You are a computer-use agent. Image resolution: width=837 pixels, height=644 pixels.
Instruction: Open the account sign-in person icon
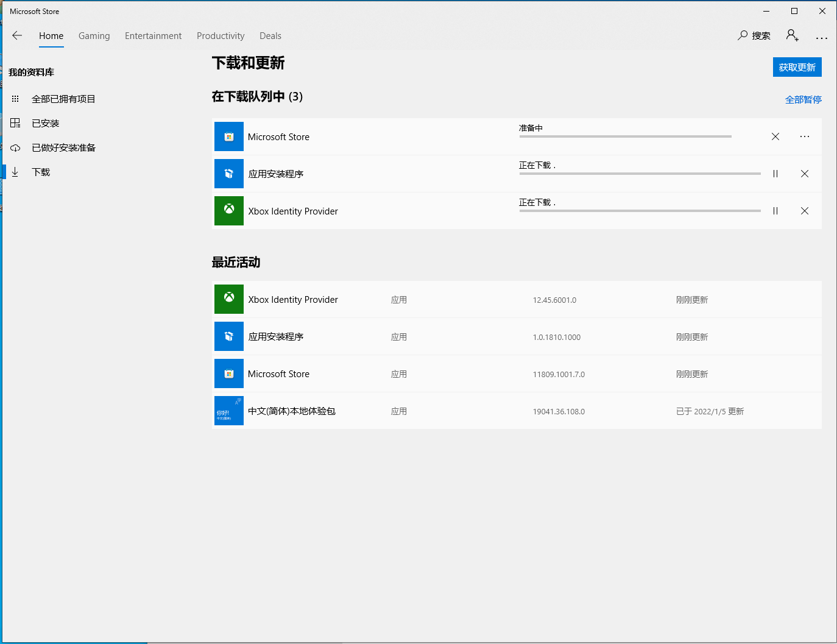pyautogui.click(x=792, y=35)
